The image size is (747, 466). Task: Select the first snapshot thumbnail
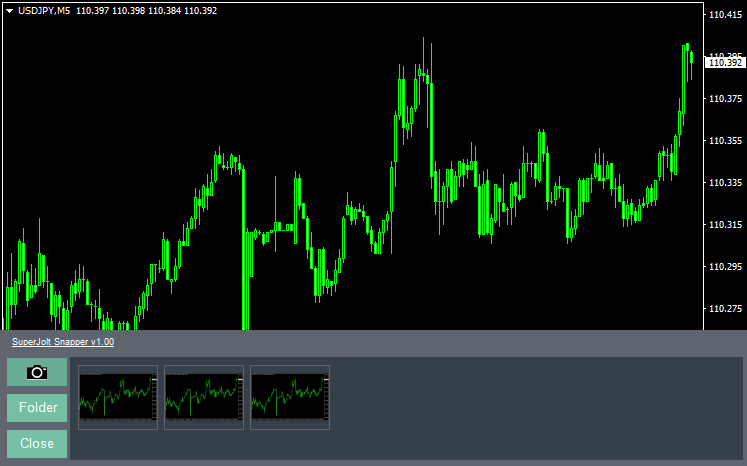[x=119, y=397]
